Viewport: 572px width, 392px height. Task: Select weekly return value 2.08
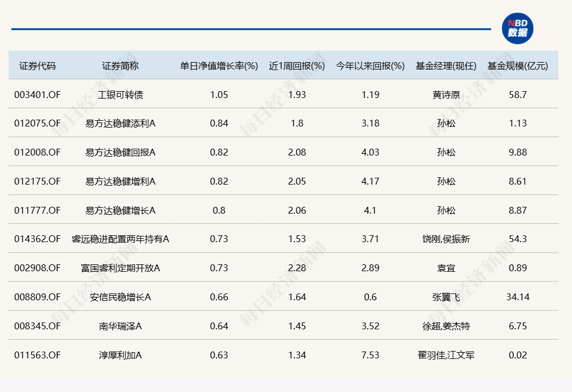point(297,152)
